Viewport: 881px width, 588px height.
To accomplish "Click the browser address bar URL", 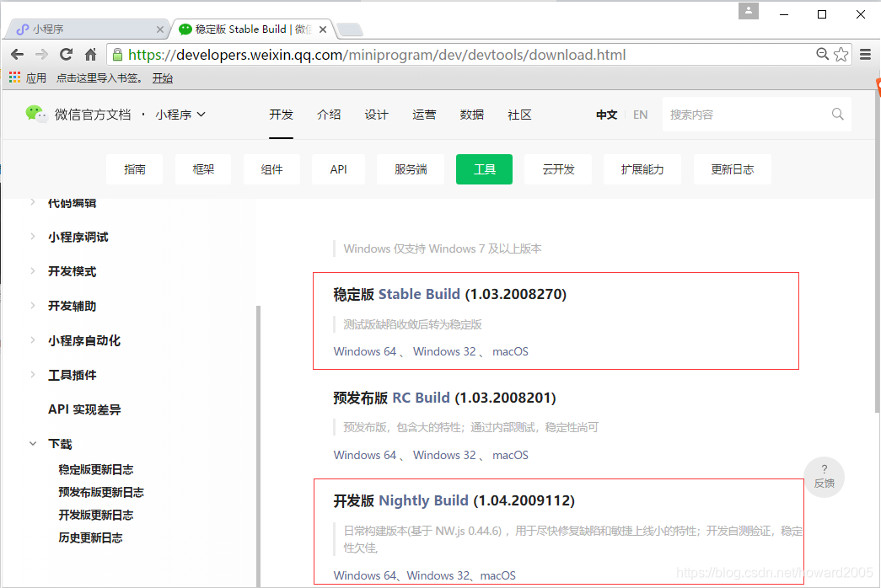I will pyautogui.click(x=377, y=55).
